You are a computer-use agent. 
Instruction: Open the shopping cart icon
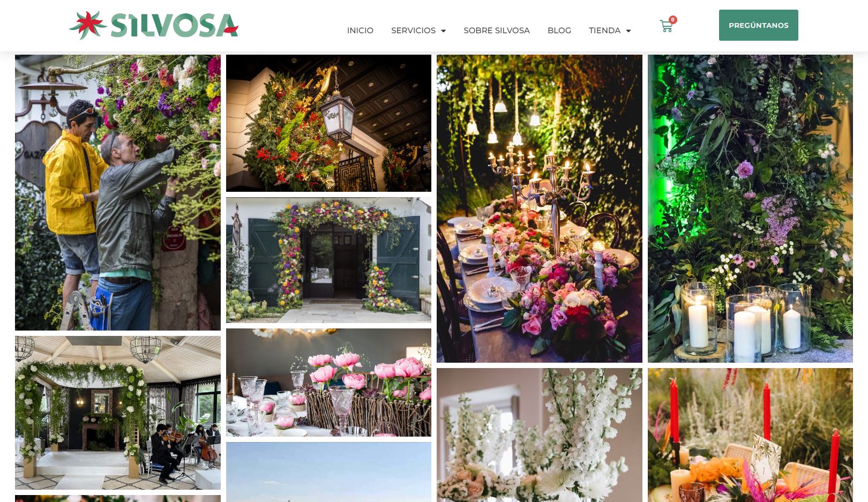tap(666, 26)
